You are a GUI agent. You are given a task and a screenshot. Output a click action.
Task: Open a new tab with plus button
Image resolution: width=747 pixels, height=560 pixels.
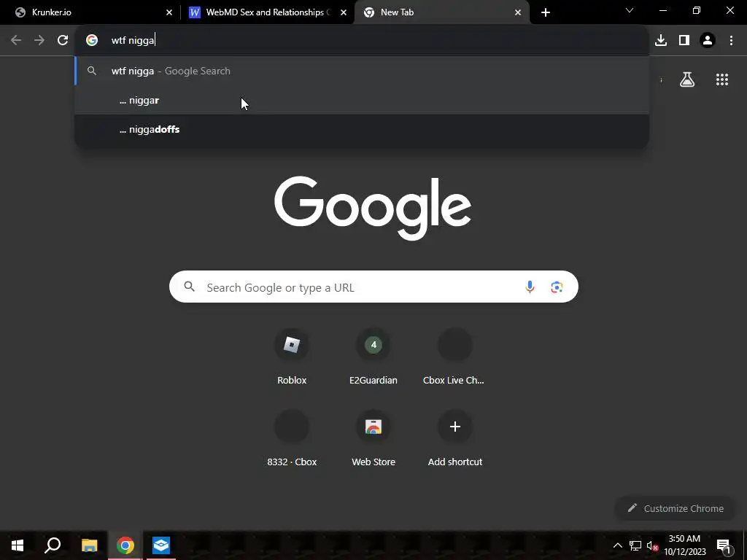546,12
